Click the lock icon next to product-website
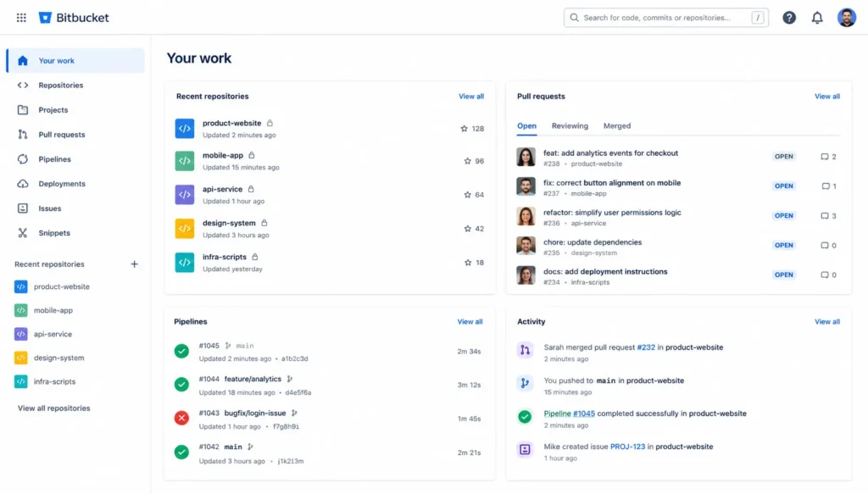Screen dimensions: 868x494 tap(270, 123)
